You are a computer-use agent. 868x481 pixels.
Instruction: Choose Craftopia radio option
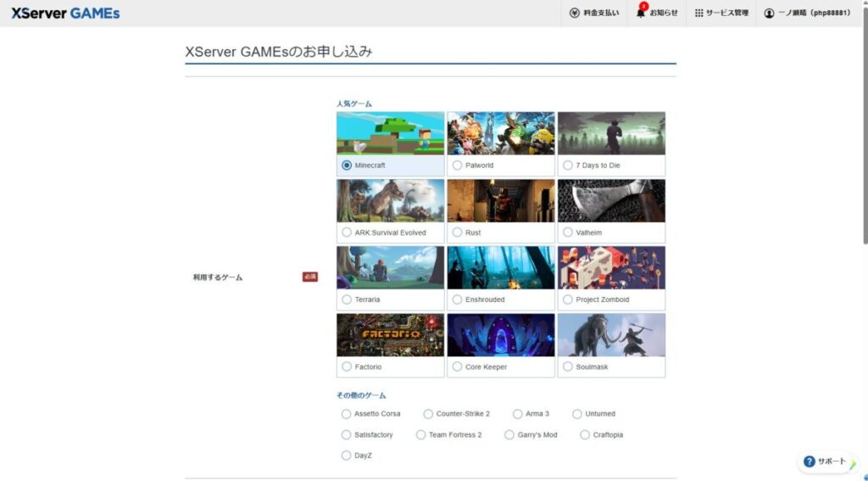pos(585,435)
